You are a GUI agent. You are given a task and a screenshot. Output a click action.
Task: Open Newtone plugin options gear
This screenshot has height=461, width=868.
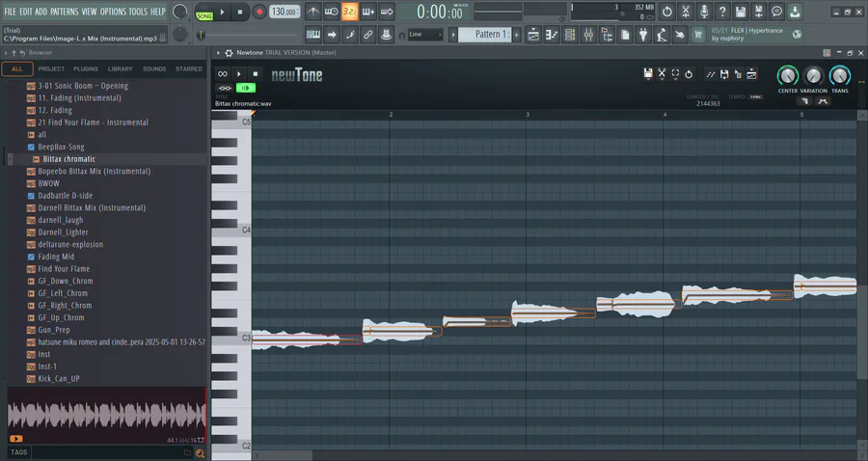tap(229, 53)
